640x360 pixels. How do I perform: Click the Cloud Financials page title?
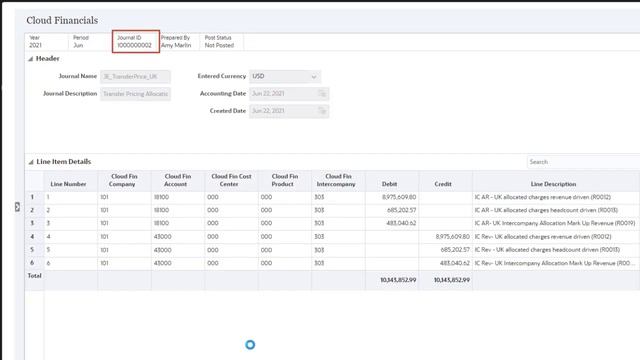tap(62, 20)
